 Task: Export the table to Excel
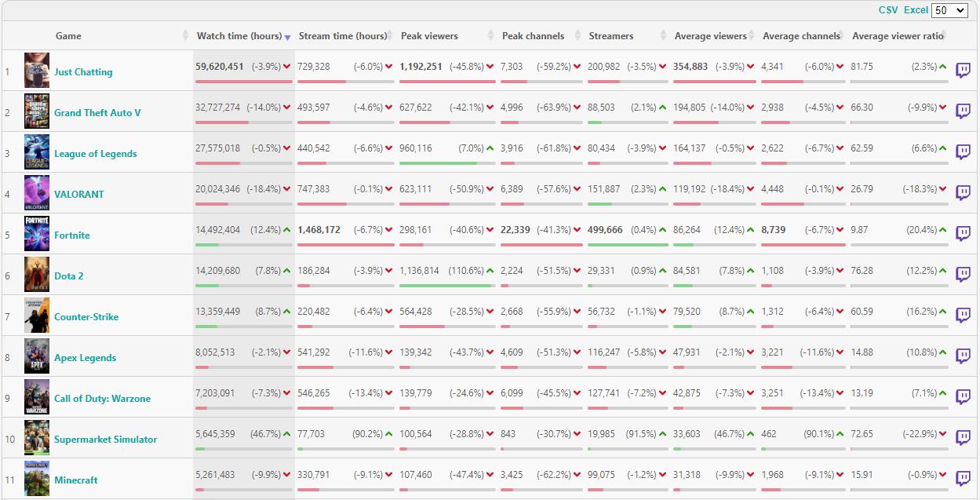(x=916, y=10)
